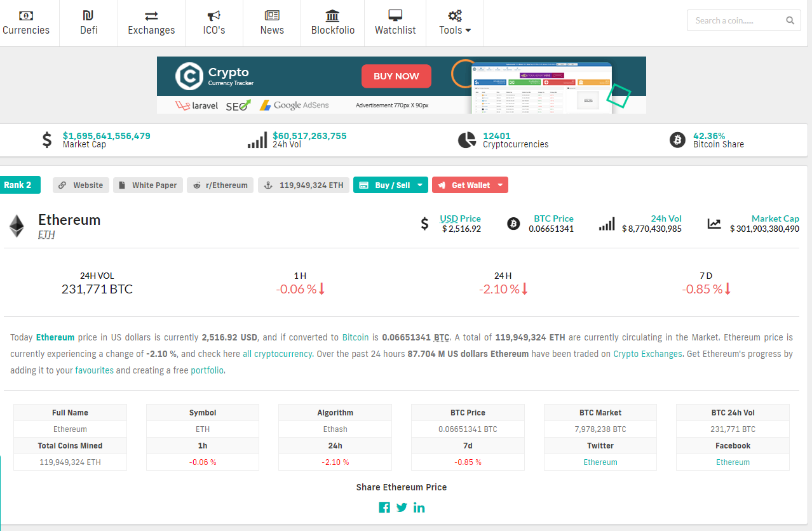Open the White Paper link
This screenshot has width=812, height=531.
(x=148, y=185)
